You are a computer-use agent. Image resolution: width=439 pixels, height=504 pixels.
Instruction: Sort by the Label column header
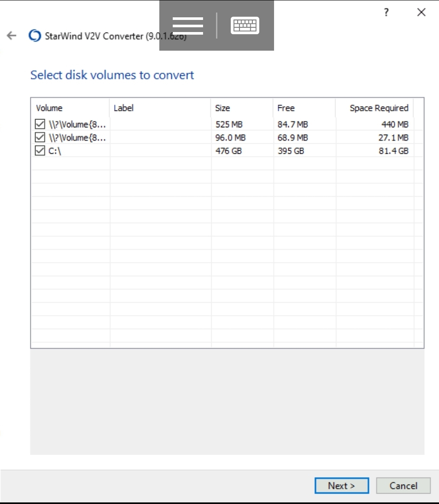point(160,108)
